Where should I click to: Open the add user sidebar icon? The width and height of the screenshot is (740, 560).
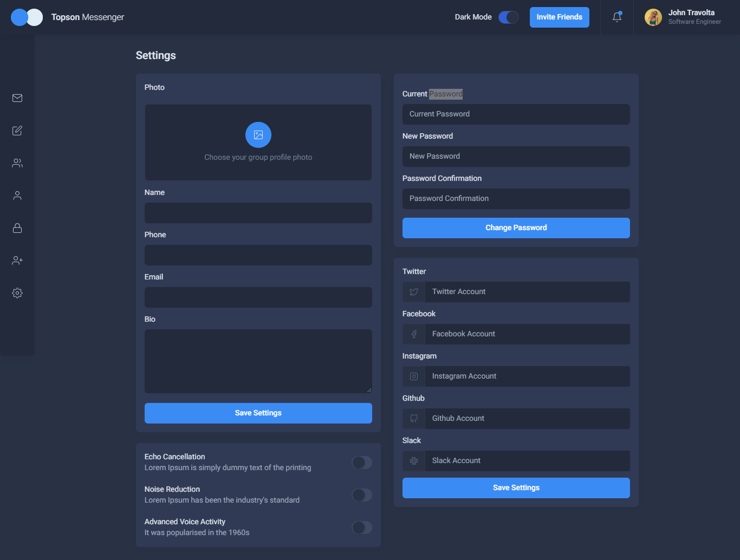tap(17, 261)
